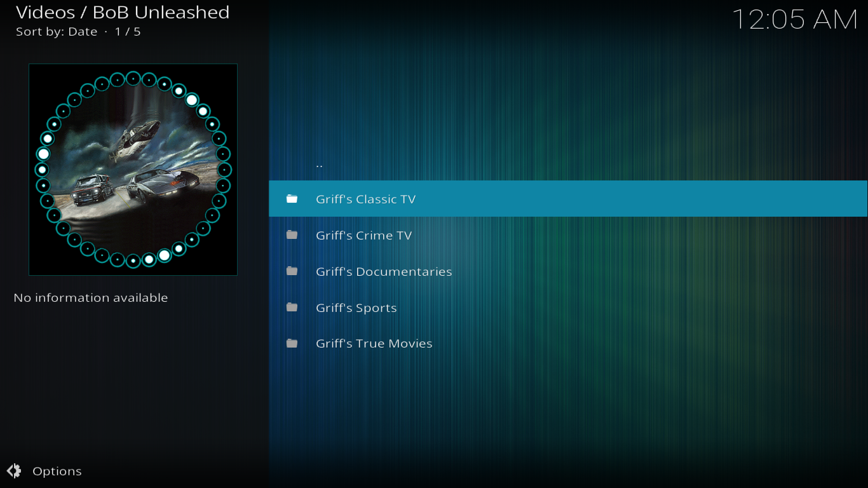This screenshot has height=488, width=868.
Task: Open the folder icon for Griff's True Movies
Action: click(x=292, y=344)
